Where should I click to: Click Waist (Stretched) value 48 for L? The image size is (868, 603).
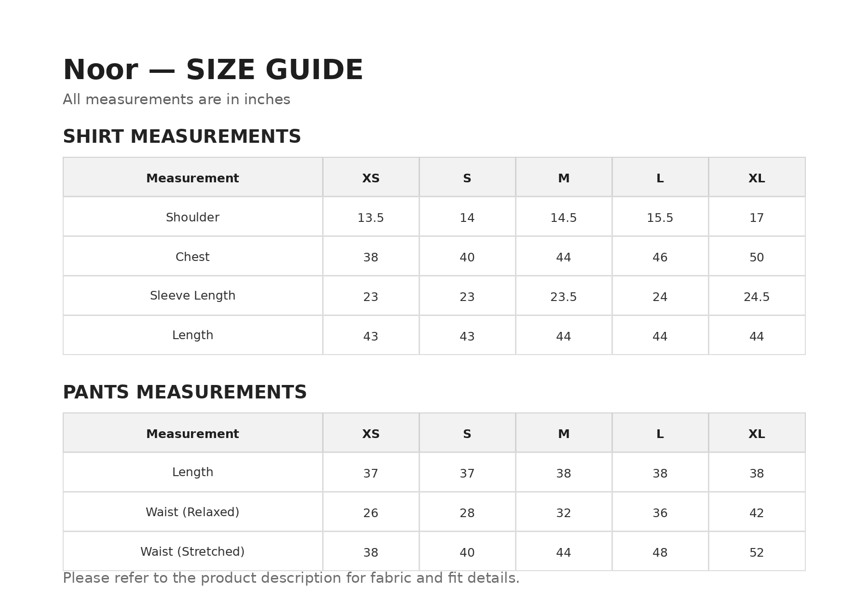pos(660,553)
